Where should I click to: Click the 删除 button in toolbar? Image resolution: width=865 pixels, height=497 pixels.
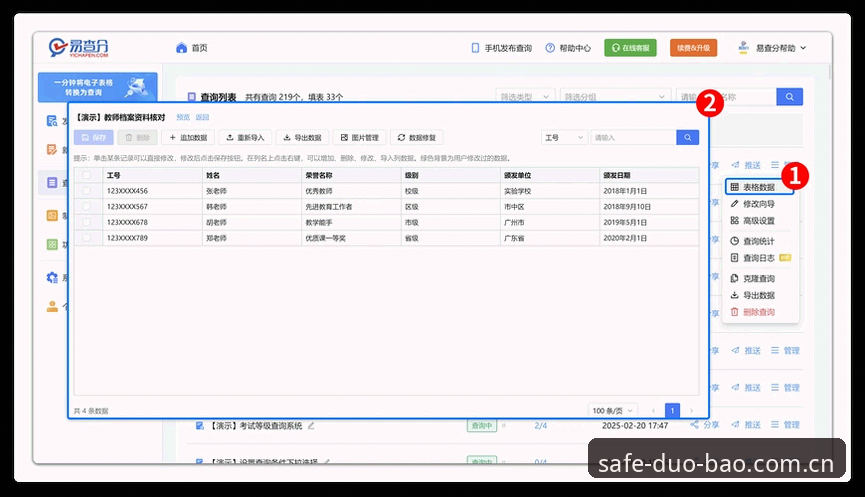coord(137,137)
